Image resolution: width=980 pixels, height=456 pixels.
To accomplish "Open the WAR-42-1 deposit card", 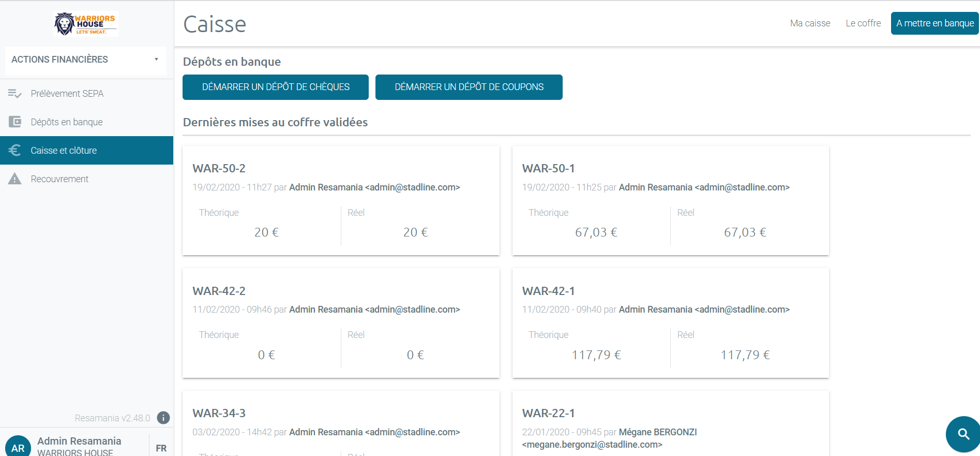I will click(670, 323).
